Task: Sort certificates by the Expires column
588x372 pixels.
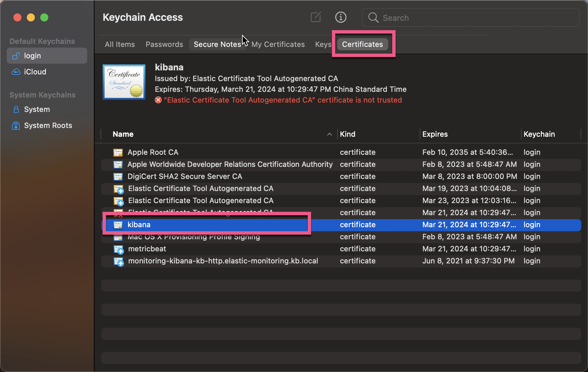Action: coord(435,134)
